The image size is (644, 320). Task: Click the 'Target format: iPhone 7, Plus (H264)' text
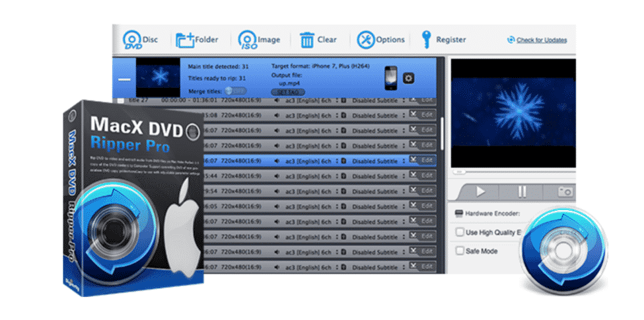[x=322, y=66]
